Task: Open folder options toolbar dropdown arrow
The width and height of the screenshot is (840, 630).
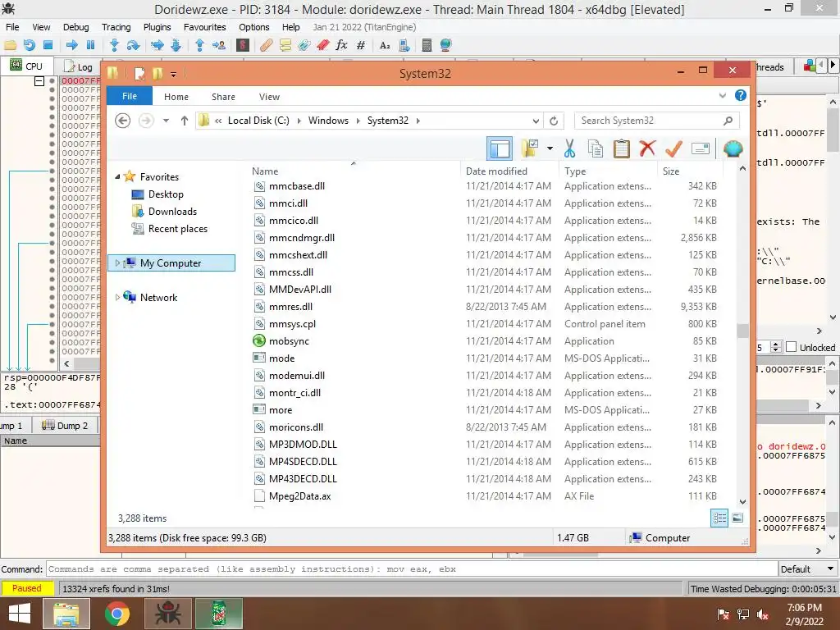Action: coord(550,148)
